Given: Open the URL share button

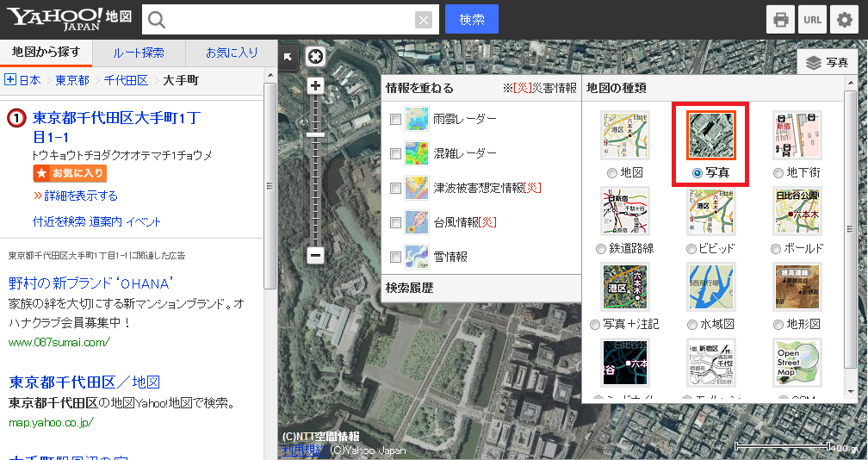Looking at the screenshot, I should point(812,20).
